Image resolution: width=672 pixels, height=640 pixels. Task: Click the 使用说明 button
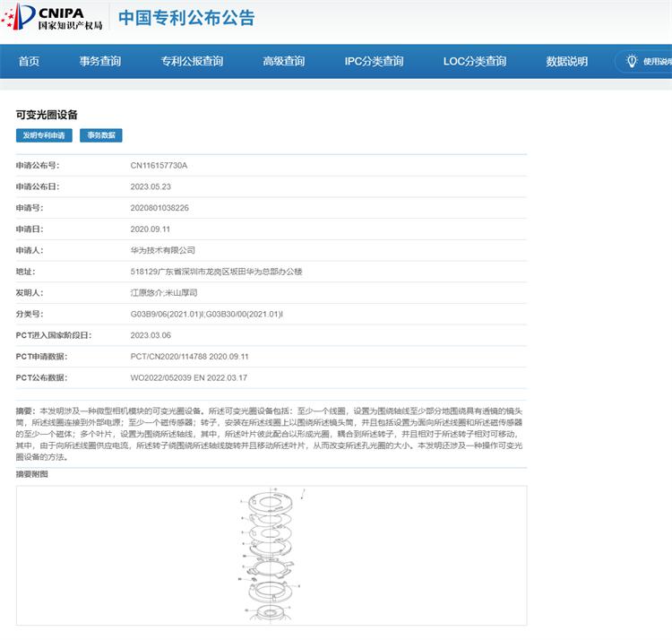tap(656, 61)
